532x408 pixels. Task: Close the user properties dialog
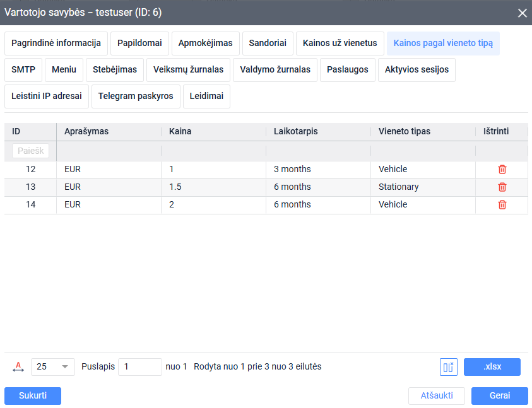(522, 13)
